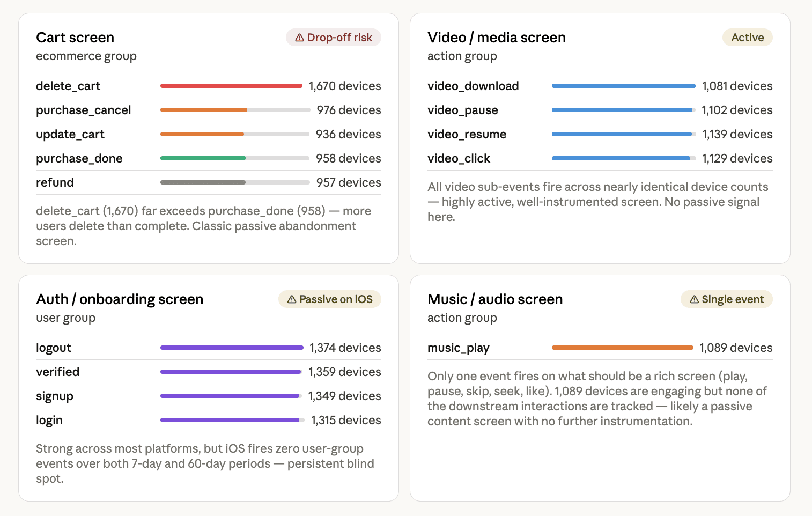Select the purchase_cancel event row label
Image resolution: width=812 pixels, height=516 pixels.
pos(84,110)
